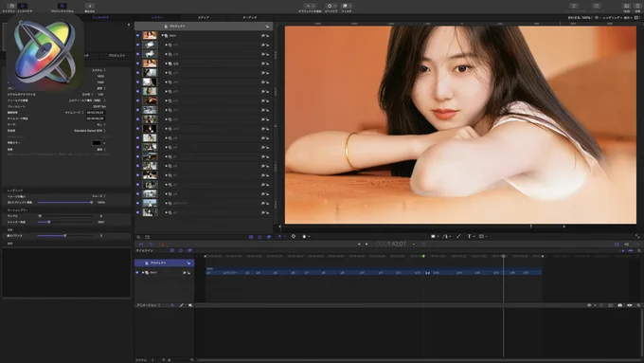The width and height of the screenshot is (644, 363).
Task: Switch to the Audio (オーディオ) tab
Action: click(250, 18)
